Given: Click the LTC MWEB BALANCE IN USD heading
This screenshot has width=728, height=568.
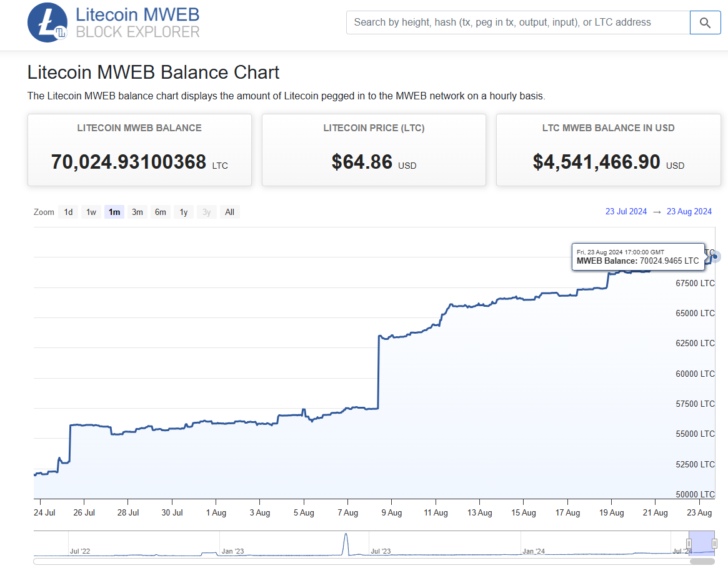Looking at the screenshot, I should [608, 128].
